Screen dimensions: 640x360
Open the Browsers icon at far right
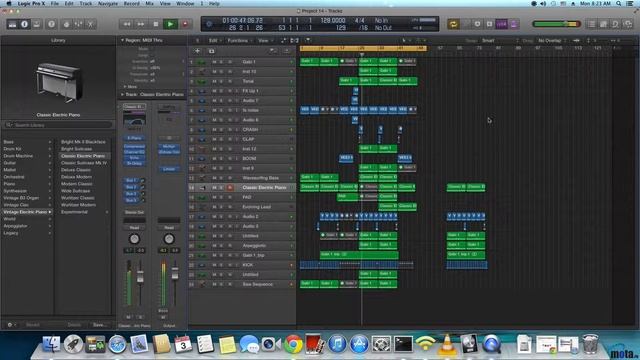pos(628,24)
